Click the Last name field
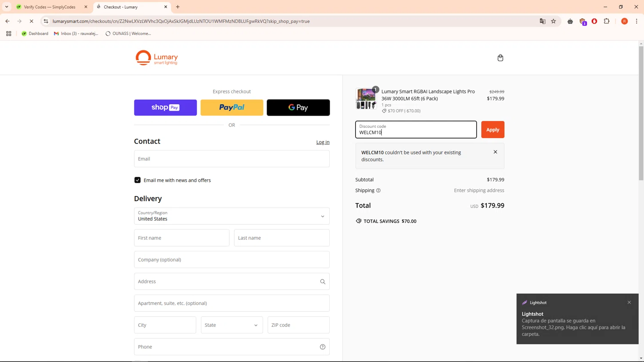This screenshot has width=644, height=362. point(282,238)
